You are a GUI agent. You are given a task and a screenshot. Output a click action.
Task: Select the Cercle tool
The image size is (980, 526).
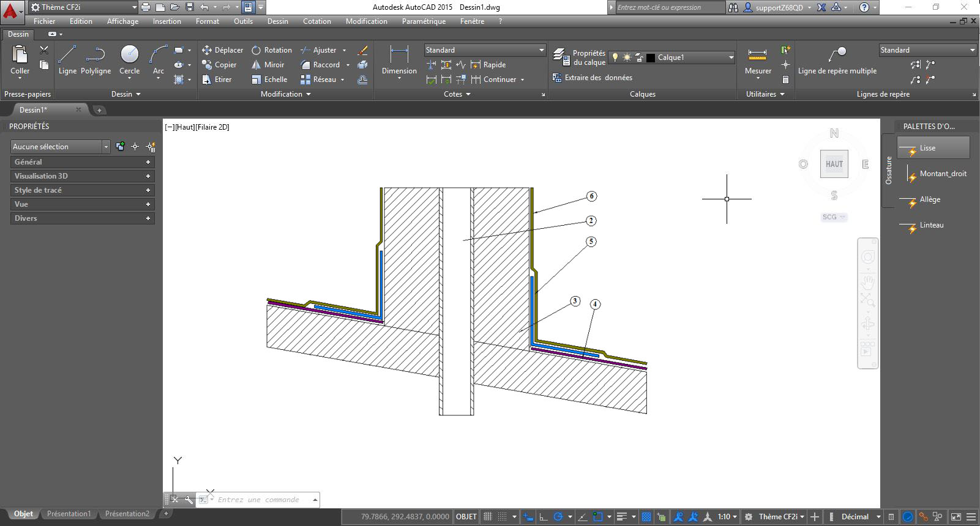129,60
